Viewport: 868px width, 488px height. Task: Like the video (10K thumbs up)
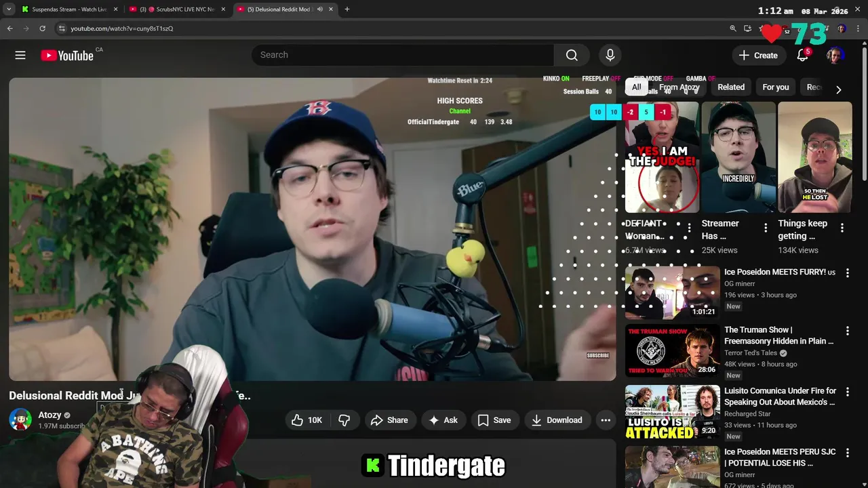tap(307, 420)
